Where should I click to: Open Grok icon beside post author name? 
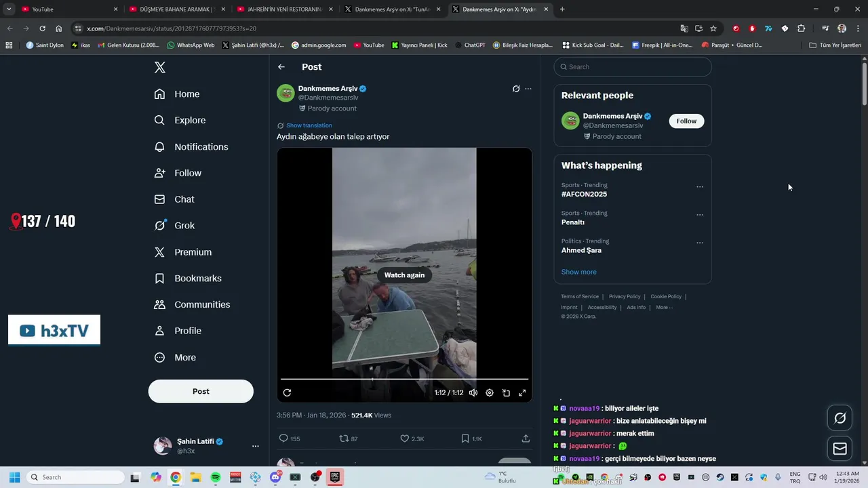pyautogui.click(x=516, y=89)
